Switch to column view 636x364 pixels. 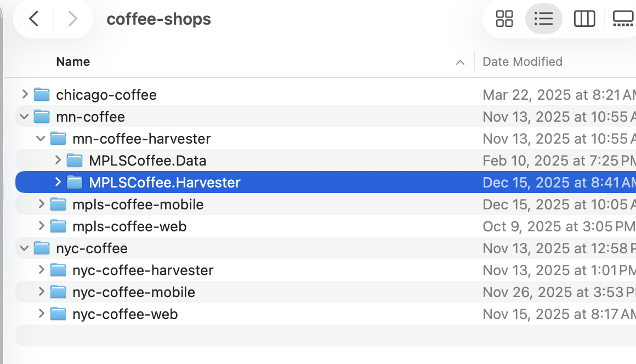click(584, 18)
